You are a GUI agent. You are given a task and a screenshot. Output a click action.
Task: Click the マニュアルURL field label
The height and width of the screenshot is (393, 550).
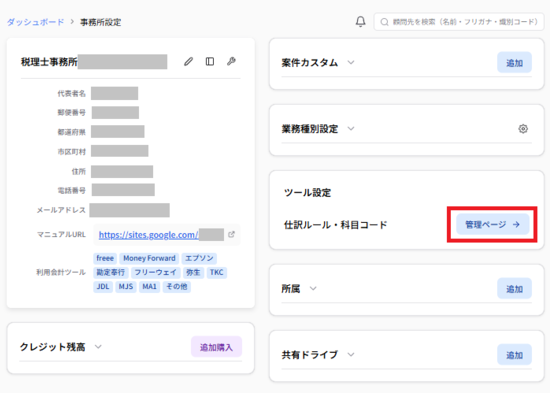tap(61, 234)
